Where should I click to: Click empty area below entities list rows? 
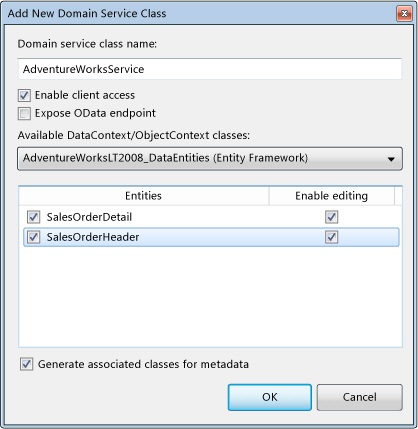[x=211, y=297]
